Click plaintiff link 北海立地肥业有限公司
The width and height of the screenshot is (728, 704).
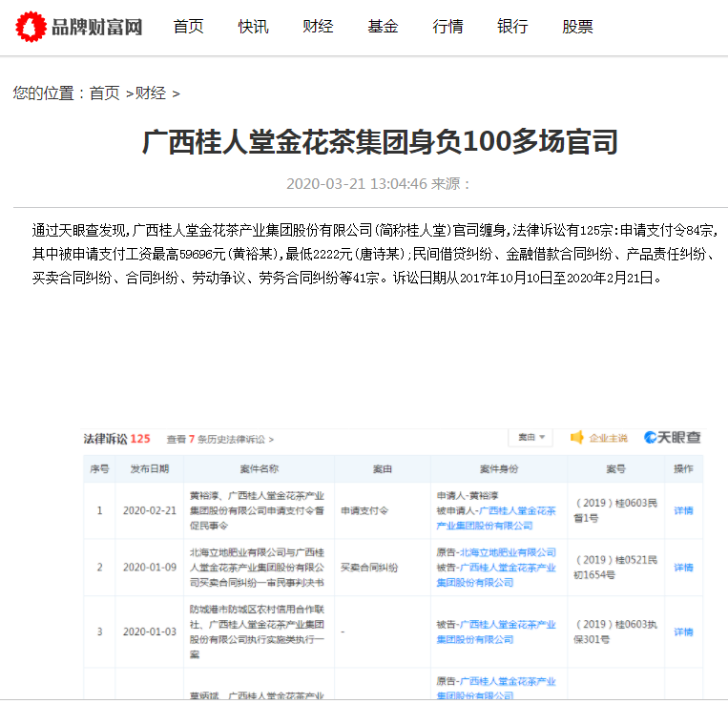click(x=508, y=552)
